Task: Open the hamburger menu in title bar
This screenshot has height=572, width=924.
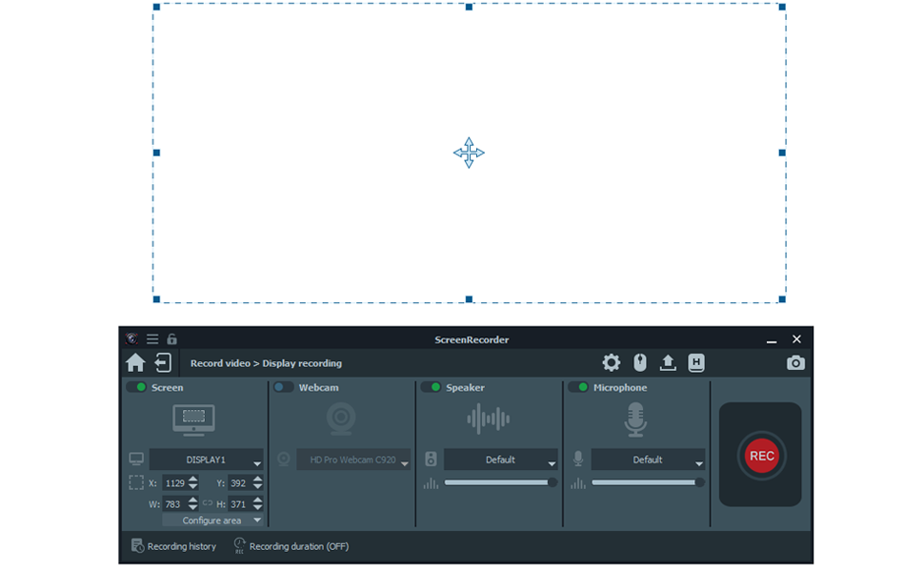Action: point(152,339)
